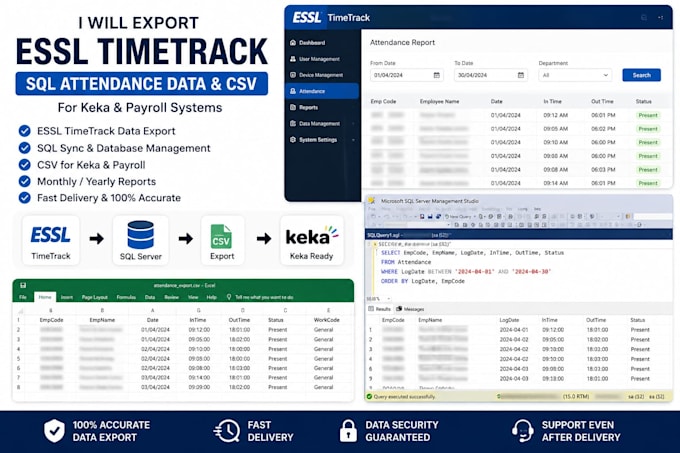This screenshot has width=680, height=453.
Task: Click the From Date input field
Action: (407, 75)
